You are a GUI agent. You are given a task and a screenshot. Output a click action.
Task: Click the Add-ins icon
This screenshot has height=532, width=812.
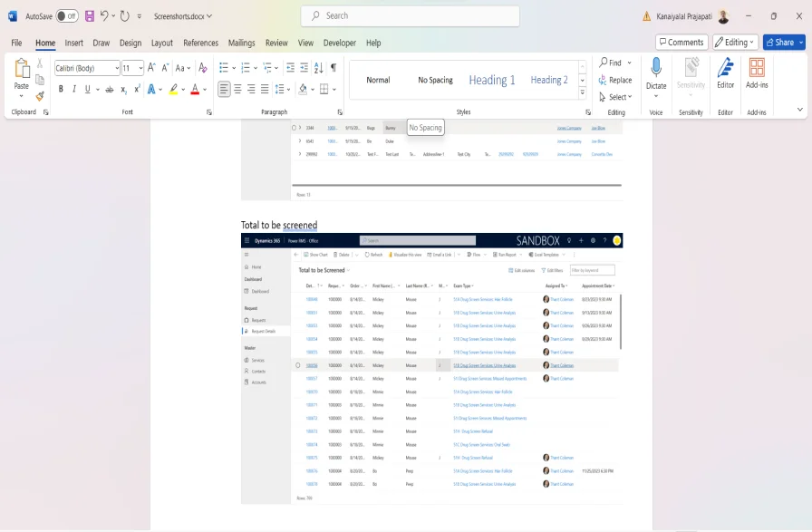(x=757, y=72)
